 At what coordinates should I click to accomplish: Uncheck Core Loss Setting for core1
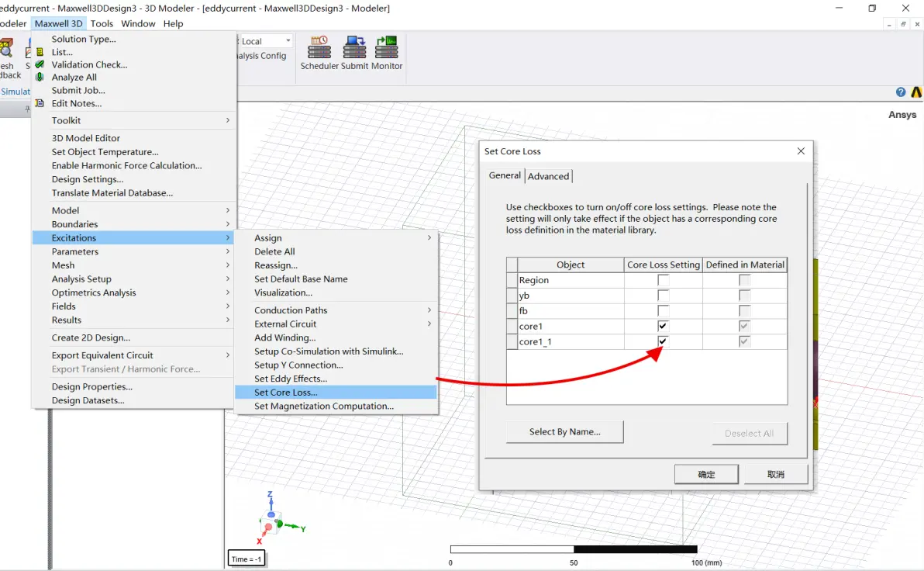[x=663, y=326]
